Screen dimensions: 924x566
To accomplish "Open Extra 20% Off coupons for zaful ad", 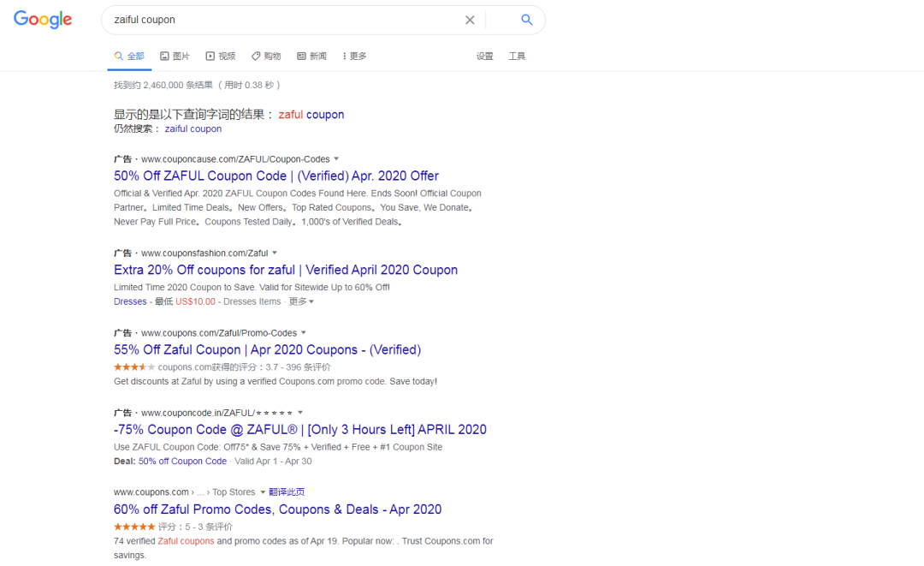I will click(x=286, y=270).
